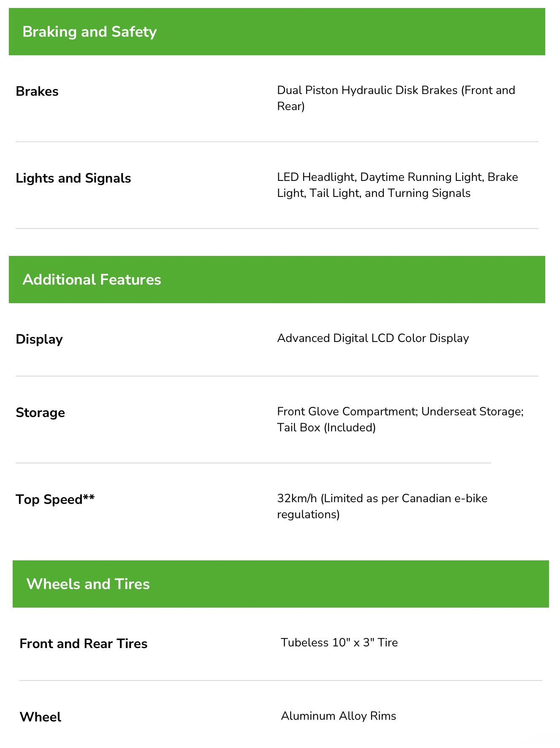The image size is (560, 748).
Task: Click the Display row label
Action: coord(39,339)
